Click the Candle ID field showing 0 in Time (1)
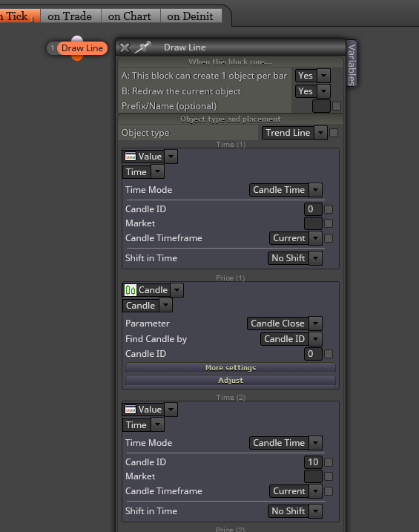This screenshot has width=419, height=532. tap(312, 209)
